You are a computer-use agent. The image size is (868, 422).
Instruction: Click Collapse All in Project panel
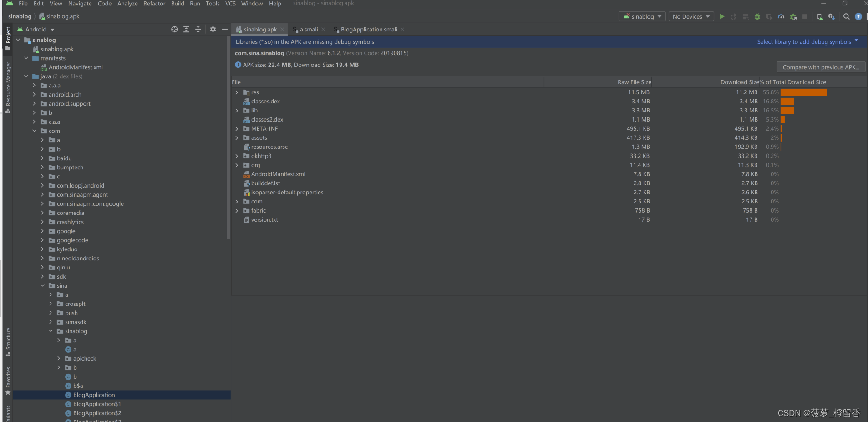198,29
